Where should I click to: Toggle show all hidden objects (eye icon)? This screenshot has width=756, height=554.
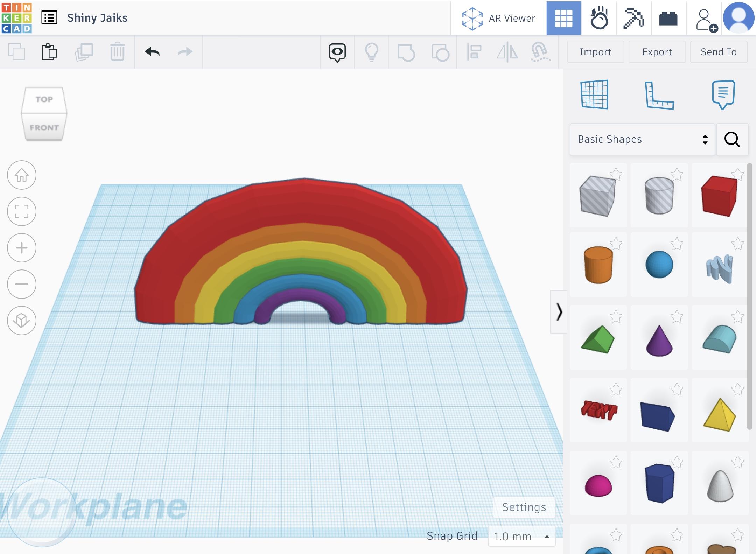(337, 52)
